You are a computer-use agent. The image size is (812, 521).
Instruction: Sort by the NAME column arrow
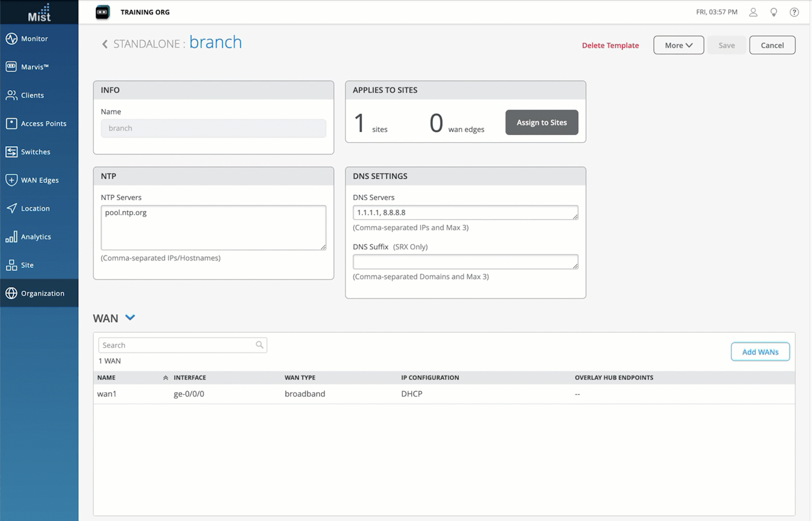pos(166,378)
